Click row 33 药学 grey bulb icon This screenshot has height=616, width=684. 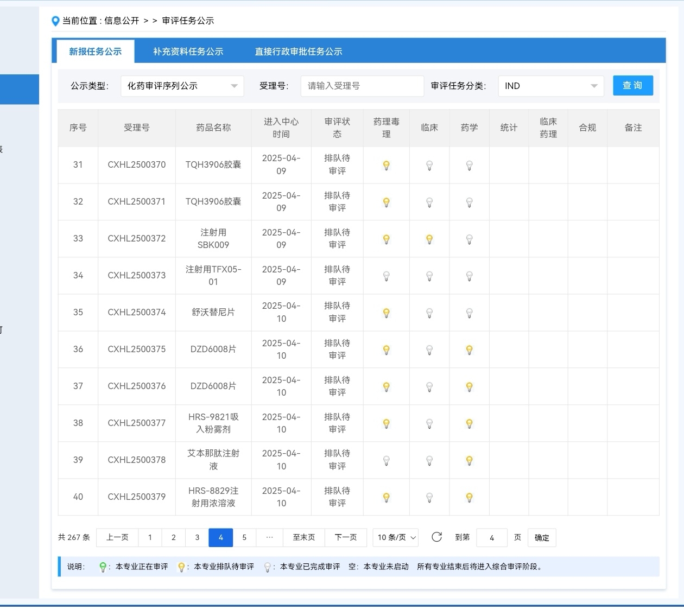pyautogui.click(x=470, y=239)
